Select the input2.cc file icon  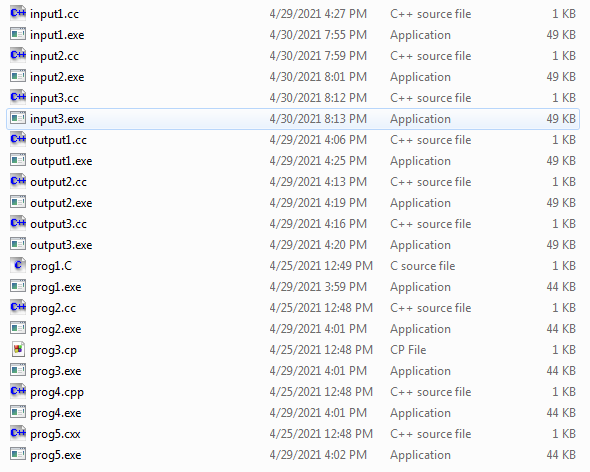tap(18, 55)
